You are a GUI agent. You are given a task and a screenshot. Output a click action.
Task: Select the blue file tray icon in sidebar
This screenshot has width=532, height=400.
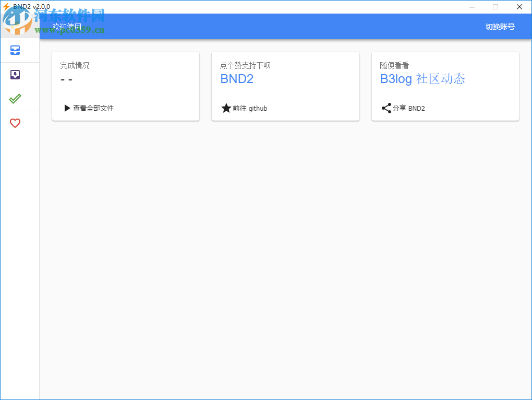(15, 50)
